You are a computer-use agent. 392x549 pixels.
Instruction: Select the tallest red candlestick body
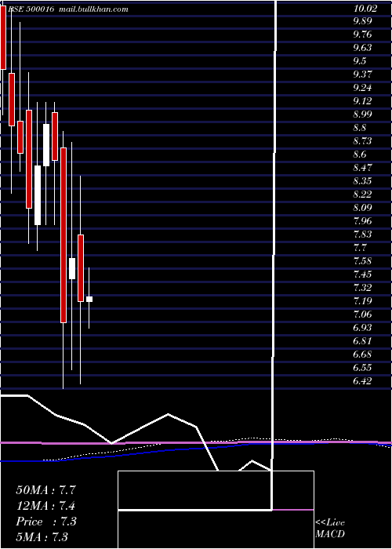pyautogui.click(x=64, y=235)
